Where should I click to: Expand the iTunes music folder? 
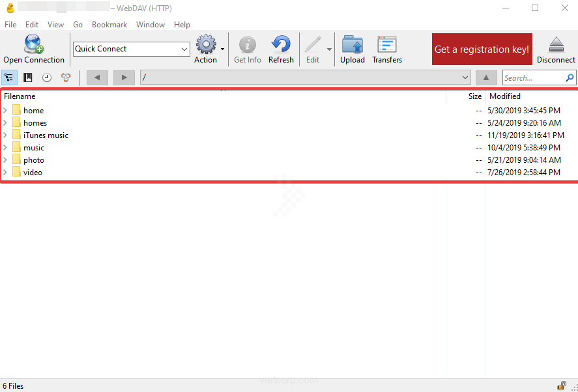click(x=5, y=135)
